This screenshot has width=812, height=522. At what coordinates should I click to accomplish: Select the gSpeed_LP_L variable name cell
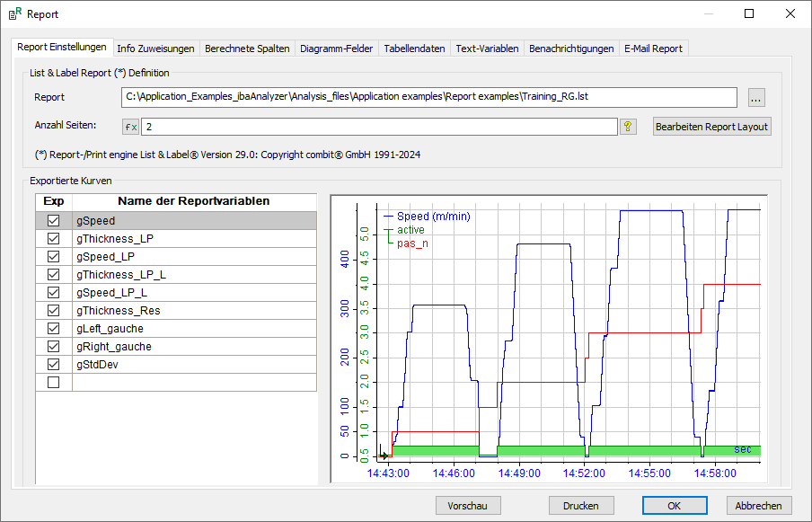(x=194, y=293)
